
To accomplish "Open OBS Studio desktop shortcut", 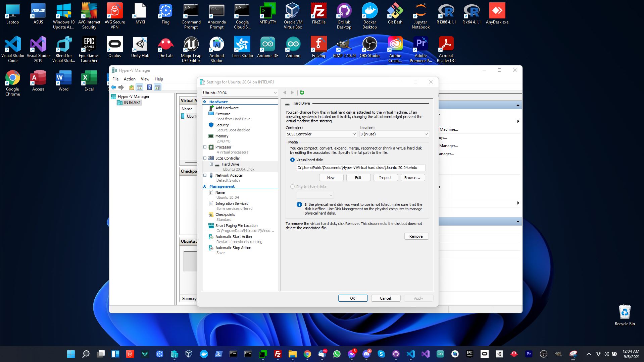I will point(369,47).
